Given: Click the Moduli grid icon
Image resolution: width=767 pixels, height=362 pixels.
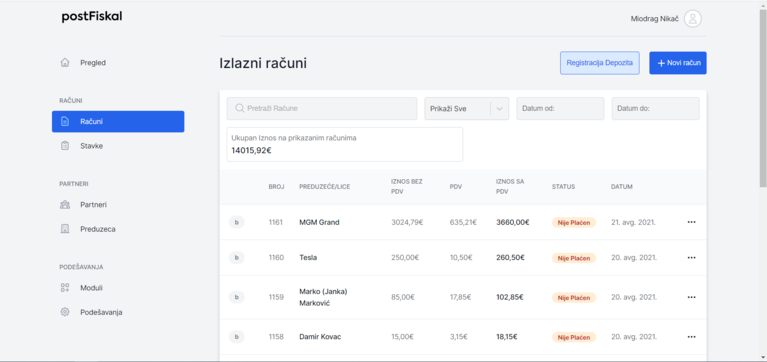Looking at the screenshot, I should pos(65,288).
